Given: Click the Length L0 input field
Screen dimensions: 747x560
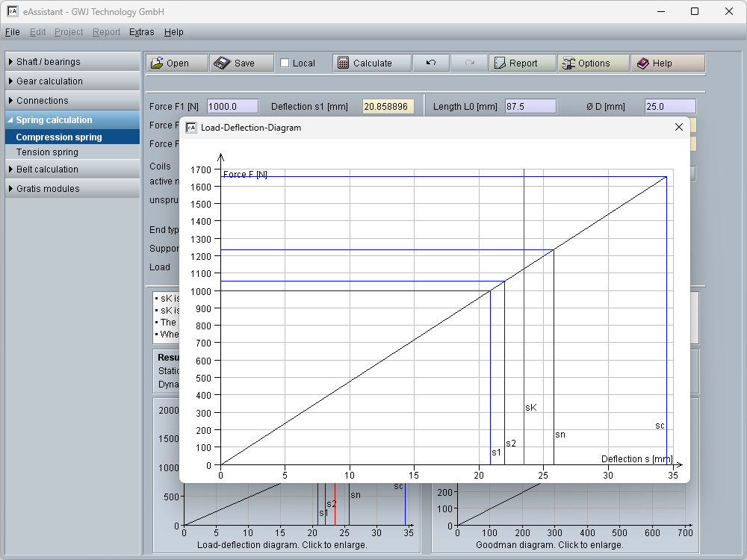Looking at the screenshot, I should pos(530,107).
